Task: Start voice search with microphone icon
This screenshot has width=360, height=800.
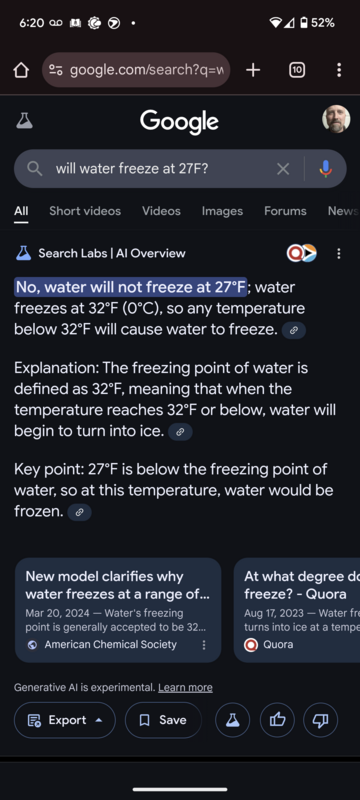Action: (326, 169)
